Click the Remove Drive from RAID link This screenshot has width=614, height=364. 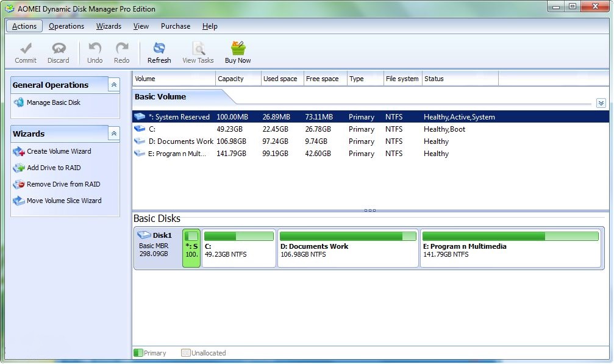click(63, 184)
